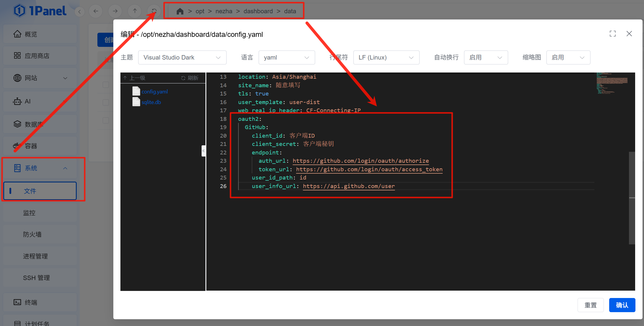
Task: Click the 数据库 layers icon
Action: [x=17, y=124]
